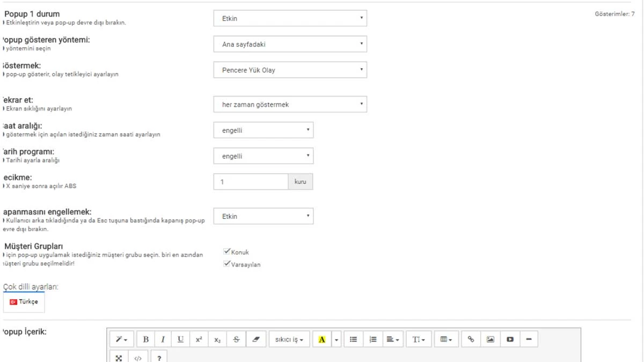
Task: Insert a YouTube video via the editor toolbar
Action: coord(509,338)
